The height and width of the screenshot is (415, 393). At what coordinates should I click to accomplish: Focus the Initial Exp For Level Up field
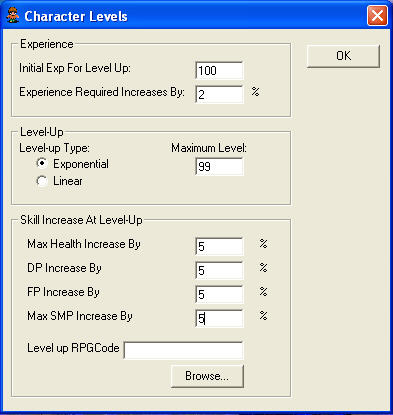(219, 70)
